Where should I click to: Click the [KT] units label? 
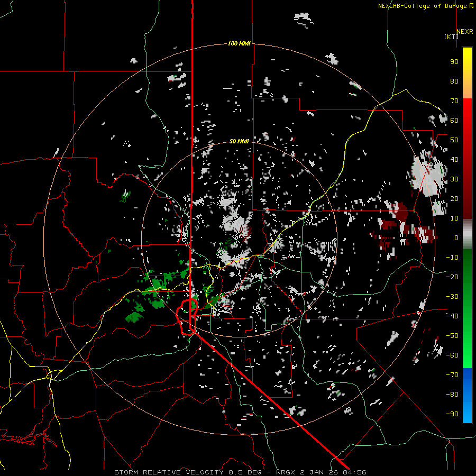pyautogui.click(x=452, y=36)
